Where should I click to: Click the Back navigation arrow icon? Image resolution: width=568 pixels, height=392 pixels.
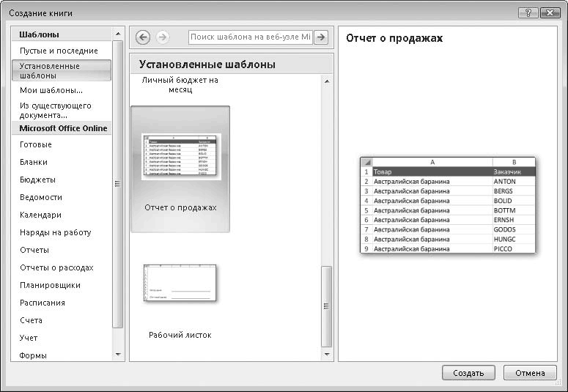point(143,37)
